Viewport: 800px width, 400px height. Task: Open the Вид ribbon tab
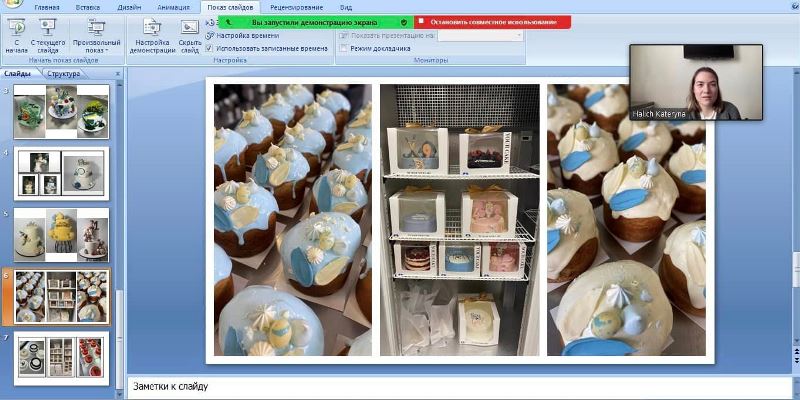point(345,8)
